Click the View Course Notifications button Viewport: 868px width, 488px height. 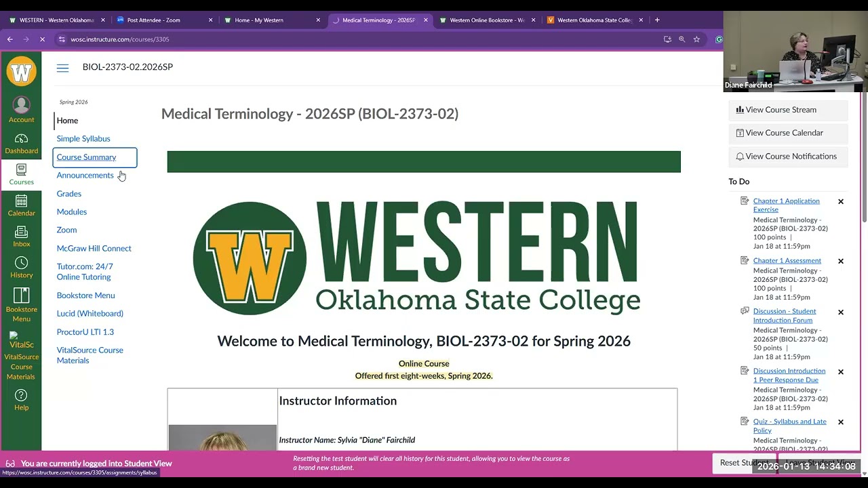[788, 157]
